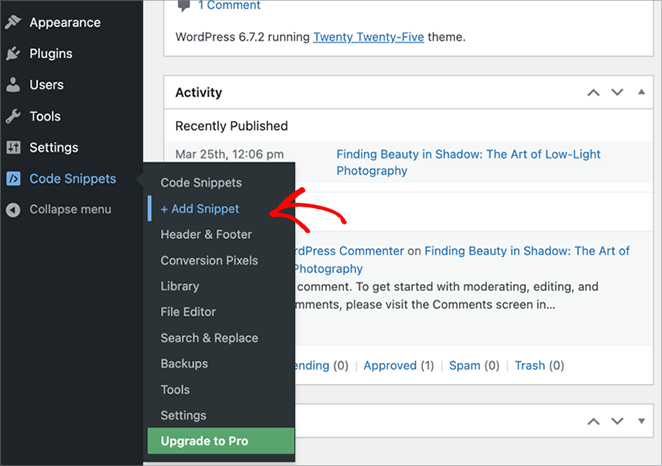Click the Plugins plug icon
Image resolution: width=662 pixels, height=466 pixels.
click(x=13, y=54)
